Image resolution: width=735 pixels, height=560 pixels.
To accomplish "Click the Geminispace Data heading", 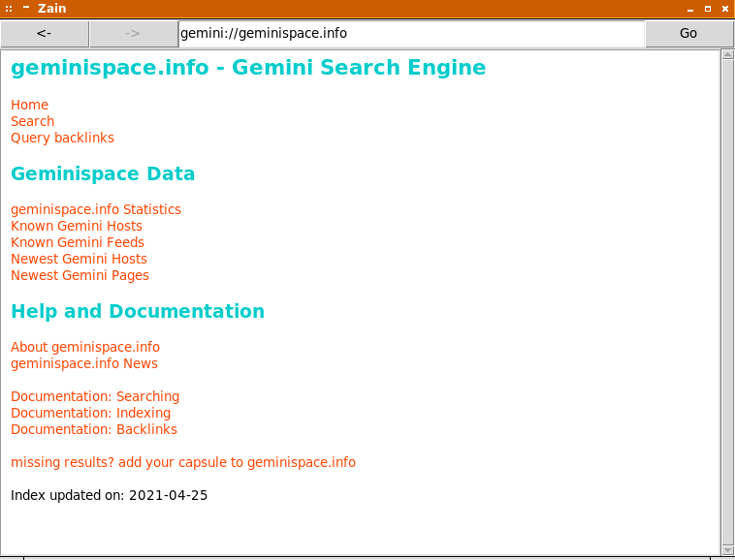I will coord(103,173).
